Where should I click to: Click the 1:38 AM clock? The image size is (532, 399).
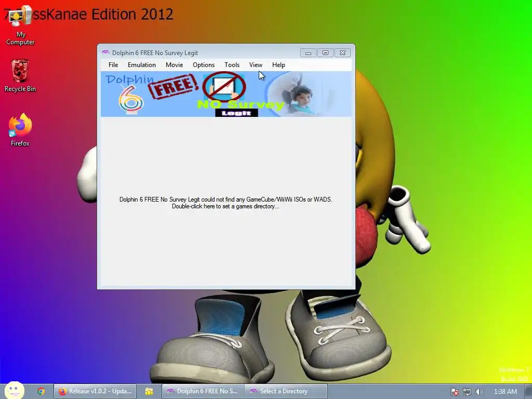point(505,392)
